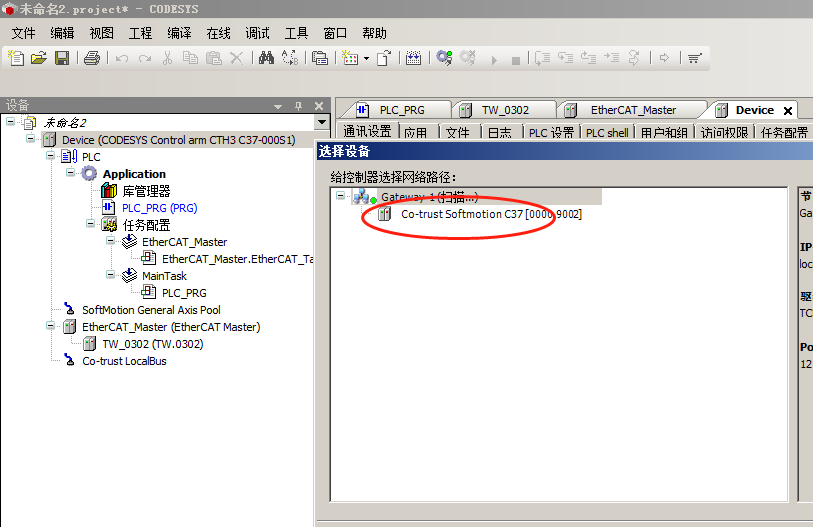Open the 工程 menu
813x527 pixels.
point(140,33)
